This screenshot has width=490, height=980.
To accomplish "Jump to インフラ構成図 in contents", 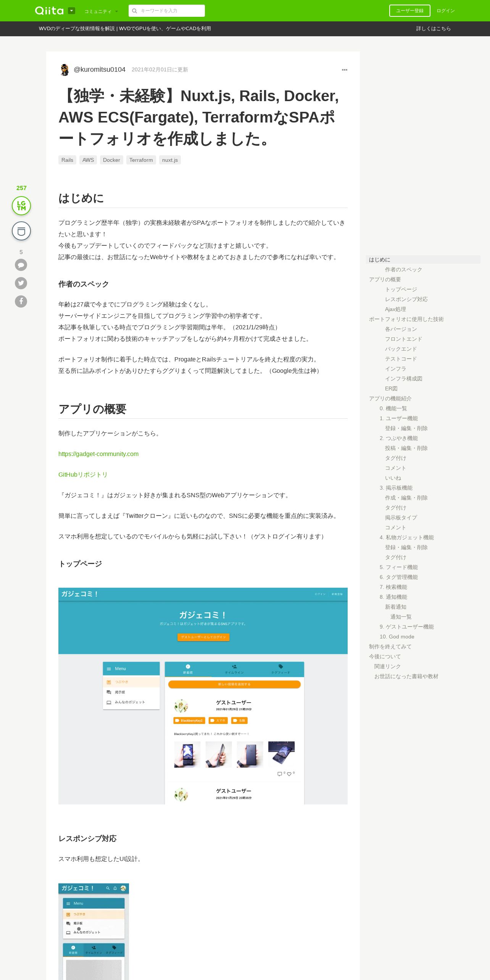I will [403, 379].
